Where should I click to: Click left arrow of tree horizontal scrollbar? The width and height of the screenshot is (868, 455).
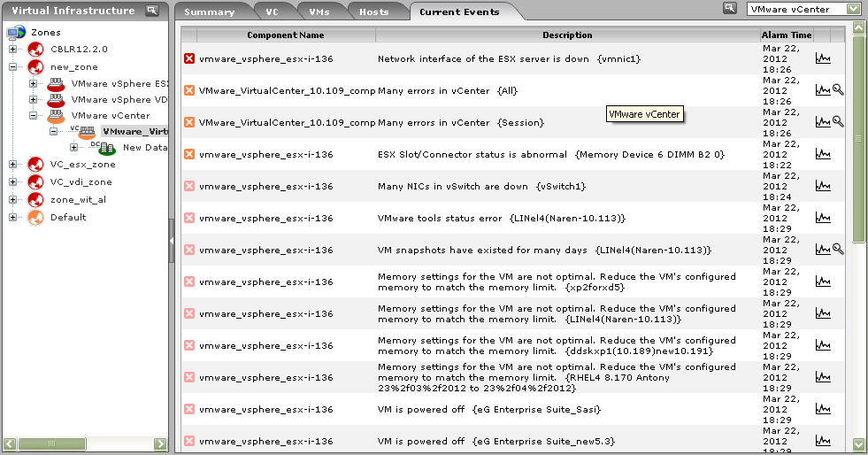pyautogui.click(x=10, y=443)
